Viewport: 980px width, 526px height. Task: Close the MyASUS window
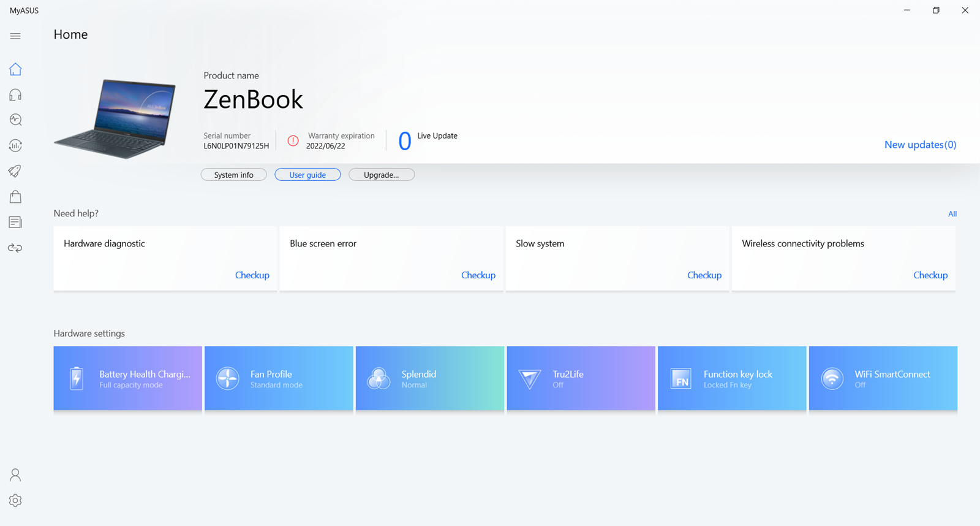tap(965, 10)
